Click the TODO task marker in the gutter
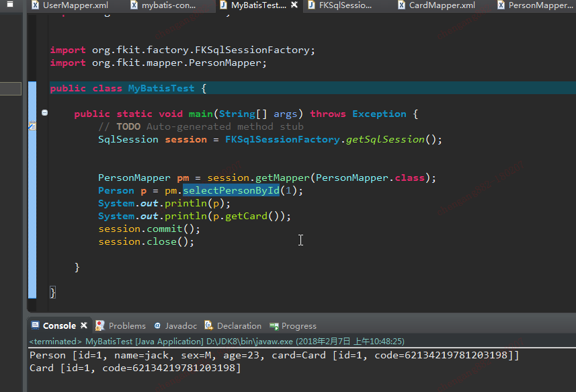This screenshot has width=576, height=392. tap(32, 126)
